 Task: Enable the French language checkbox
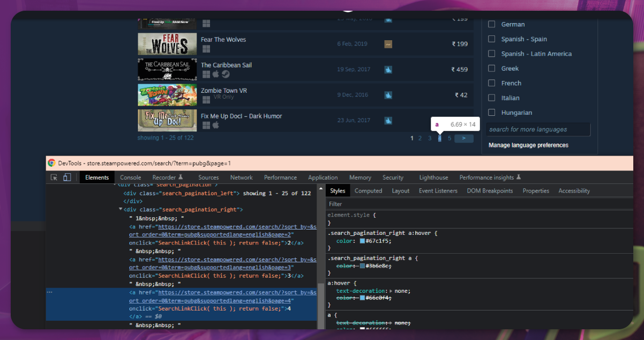[491, 83]
